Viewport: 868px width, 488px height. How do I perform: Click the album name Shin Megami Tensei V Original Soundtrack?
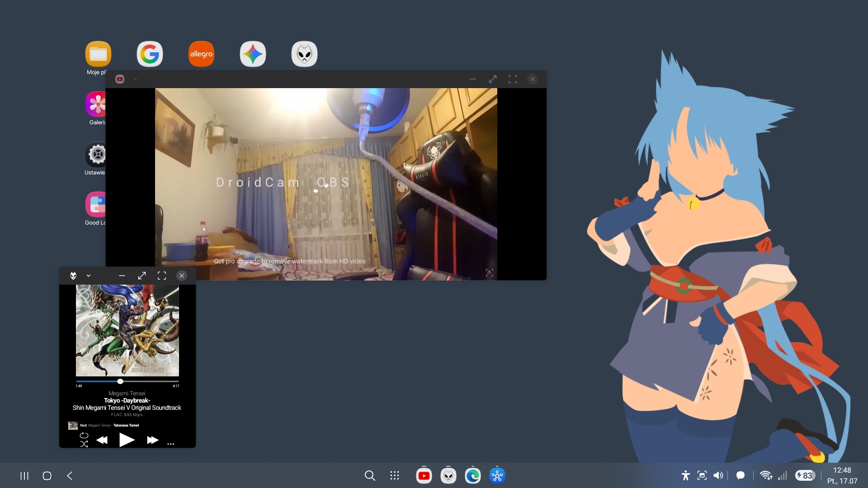point(127,408)
